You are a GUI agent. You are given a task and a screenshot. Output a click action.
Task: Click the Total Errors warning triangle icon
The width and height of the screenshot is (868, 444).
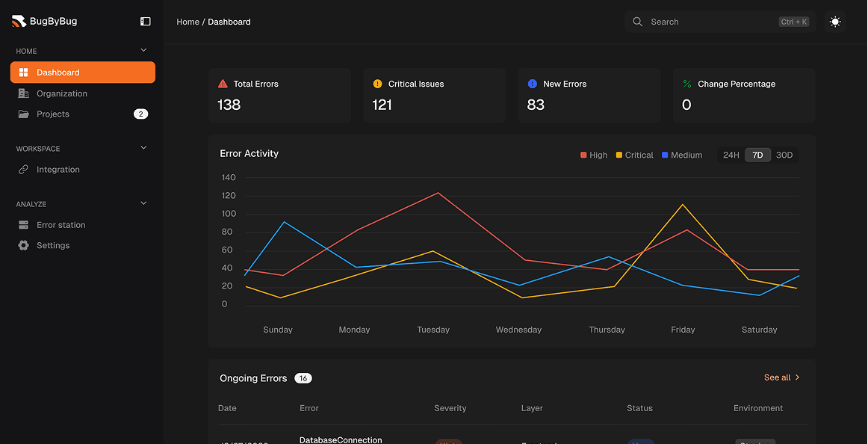pyautogui.click(x=223, y=84)
